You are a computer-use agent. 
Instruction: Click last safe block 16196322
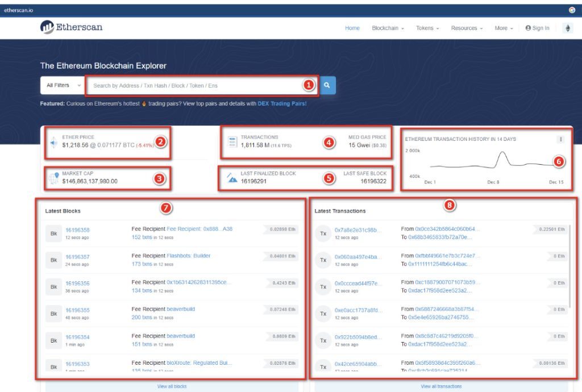[373, 181]
